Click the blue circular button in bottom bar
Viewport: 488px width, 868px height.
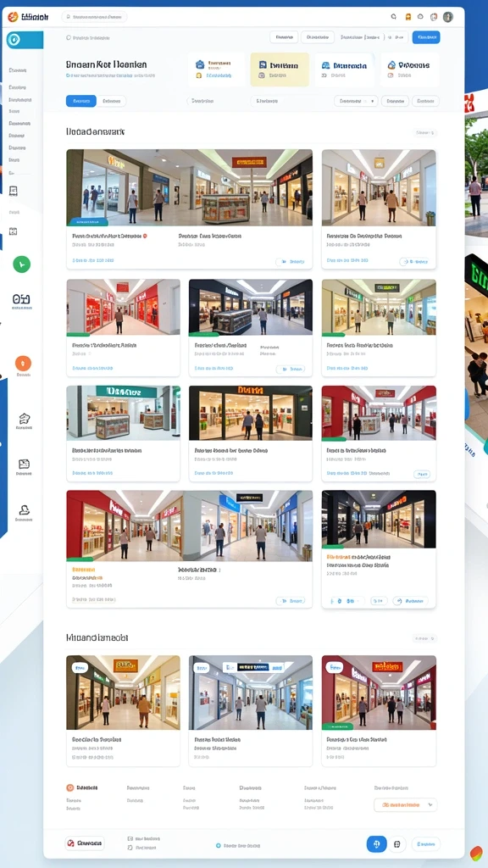(376, 843)
